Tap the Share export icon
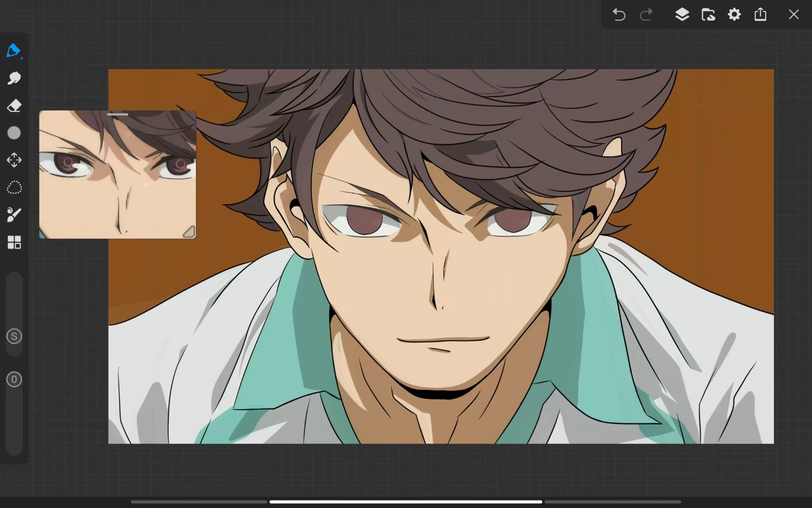The image size is (812, 508). (x=760, y=15)
